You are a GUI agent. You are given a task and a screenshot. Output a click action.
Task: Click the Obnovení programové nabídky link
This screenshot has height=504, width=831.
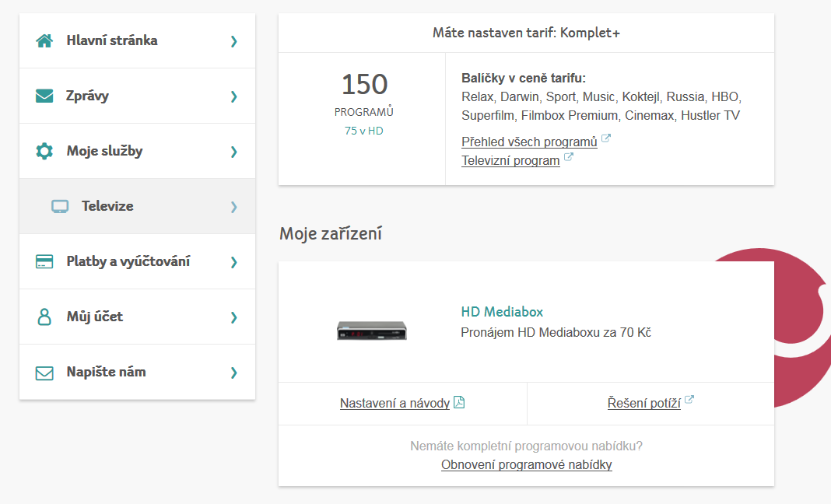tap(526, 465)
